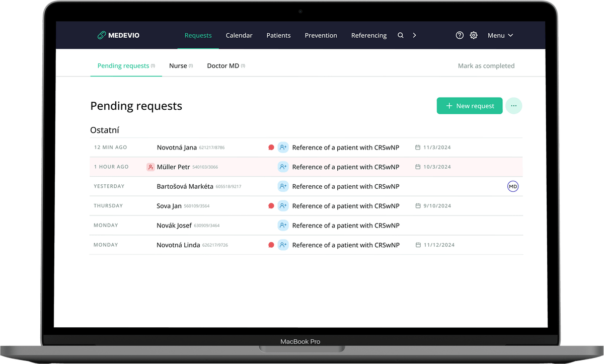604x364 pixels.
Task: Click reference icon in Müller Petr row
Action: click(283, 167)
